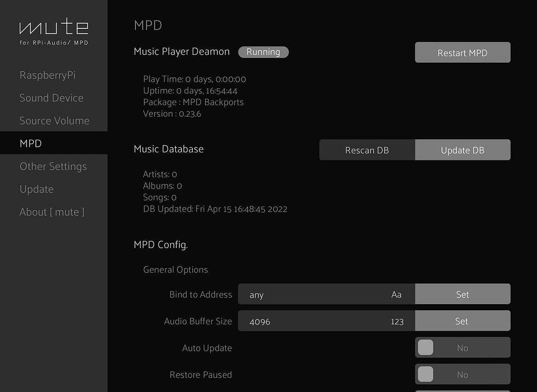Click the Rescan DB button

367,150
